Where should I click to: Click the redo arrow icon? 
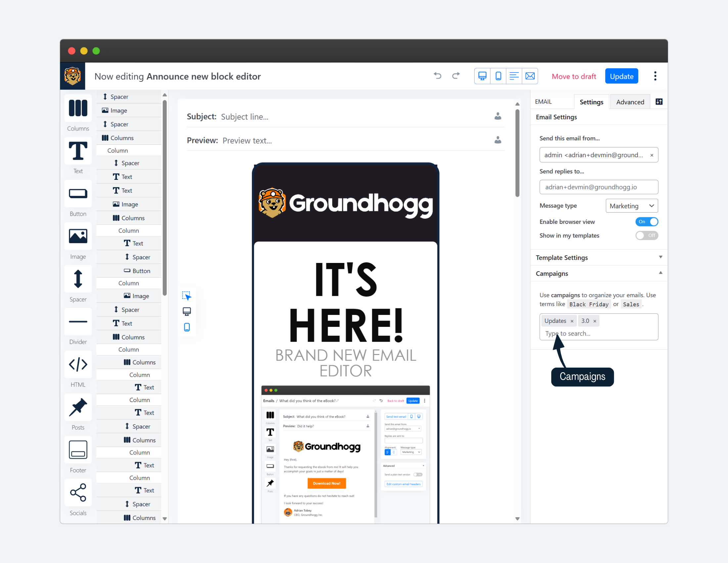tap(456, 76)
